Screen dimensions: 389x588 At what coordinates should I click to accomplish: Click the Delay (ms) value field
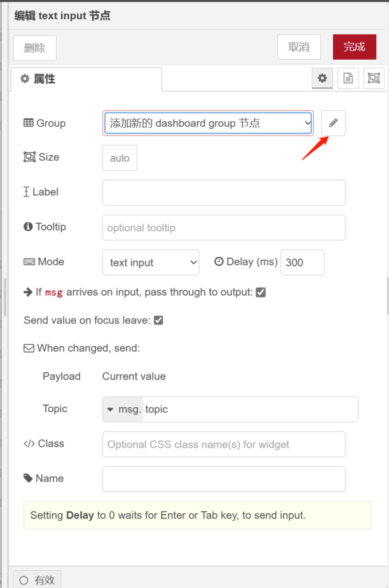pyautogui.click(x=302, y=262)
